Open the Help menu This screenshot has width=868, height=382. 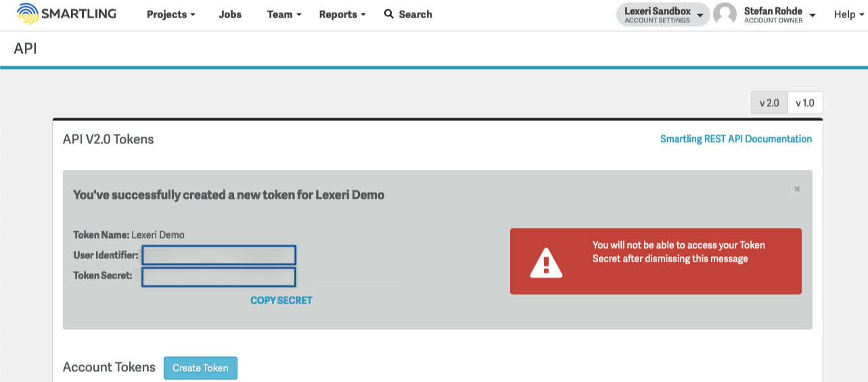click(849, 14)
